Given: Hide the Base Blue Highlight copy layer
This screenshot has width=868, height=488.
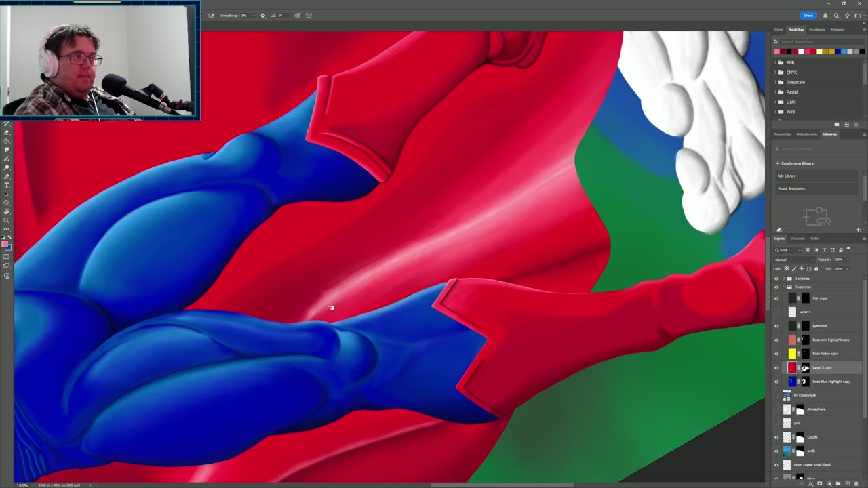Looking at the screenshot, I should 776,382.
